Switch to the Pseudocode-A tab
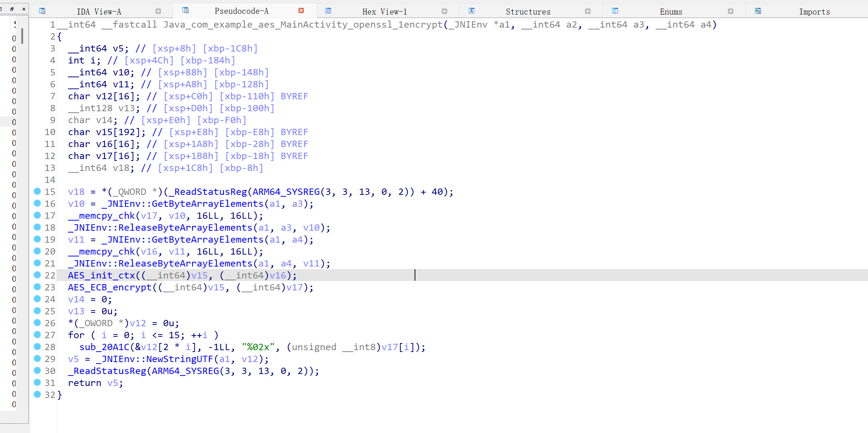868x433 pixels. 241,11
